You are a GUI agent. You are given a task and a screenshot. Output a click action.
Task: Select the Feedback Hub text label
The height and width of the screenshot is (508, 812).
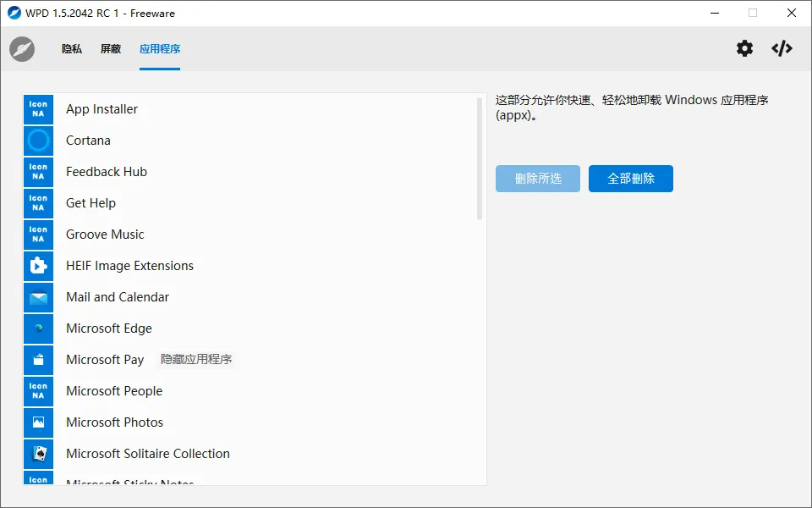[107, 172]
